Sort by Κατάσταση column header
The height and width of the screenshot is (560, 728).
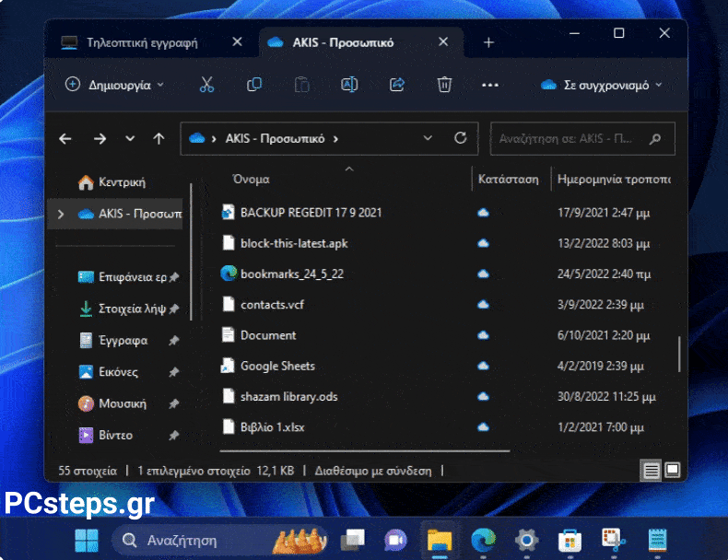[509, 179]
